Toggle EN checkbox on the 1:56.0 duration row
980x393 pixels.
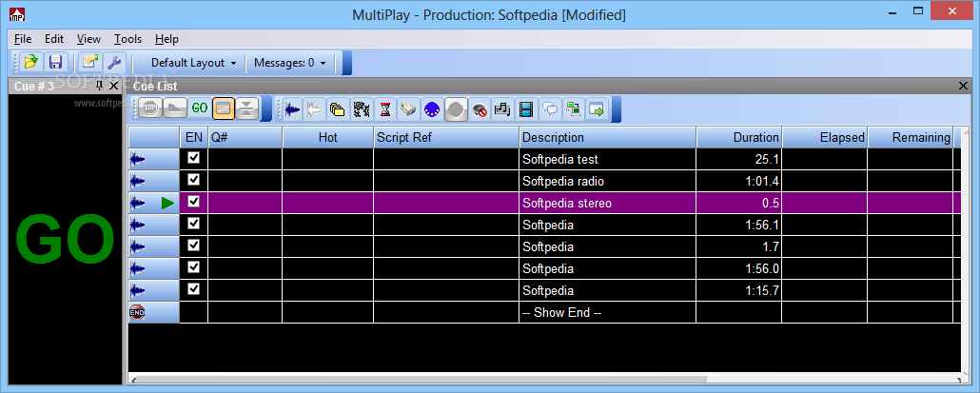pos(194,266)
